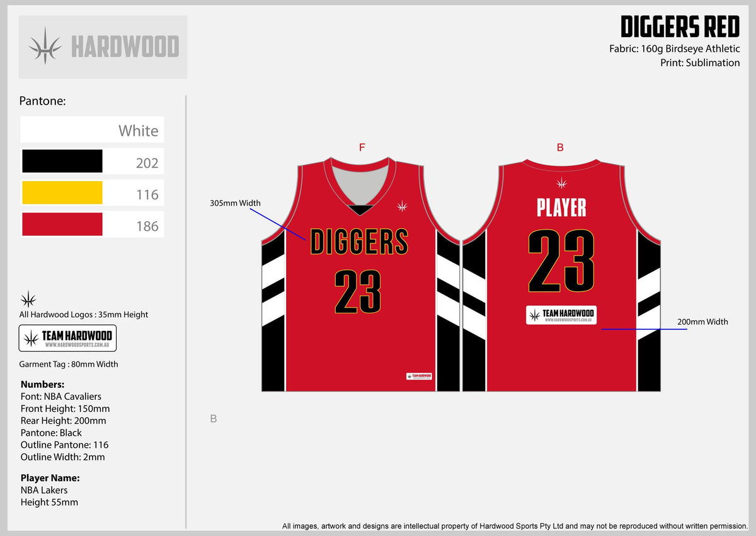
Task: Click the Hardwood logo in the top-left header
Action: click(x=102, y=46)
